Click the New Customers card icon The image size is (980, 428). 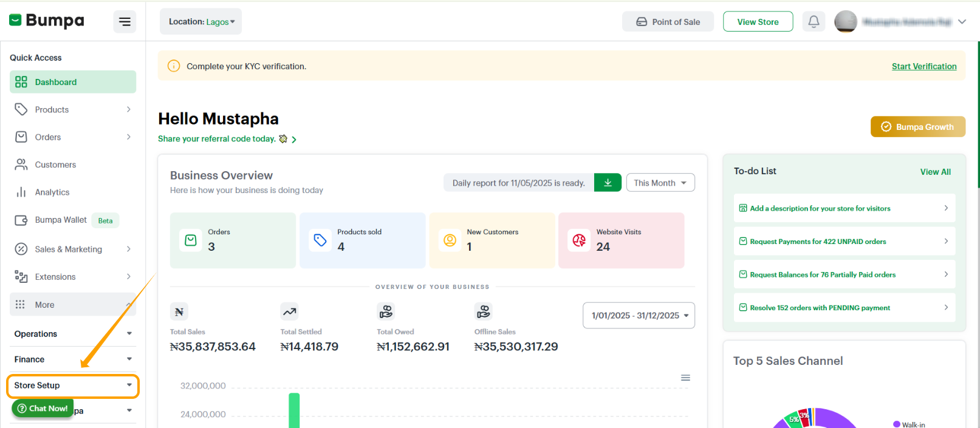pyautogui.click(x=450, y=240)
